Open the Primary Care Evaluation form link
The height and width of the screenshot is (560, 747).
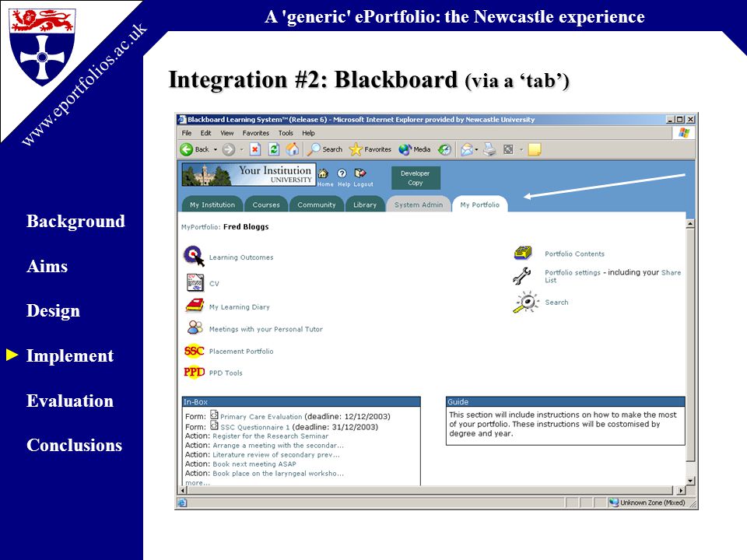[261, 417]
